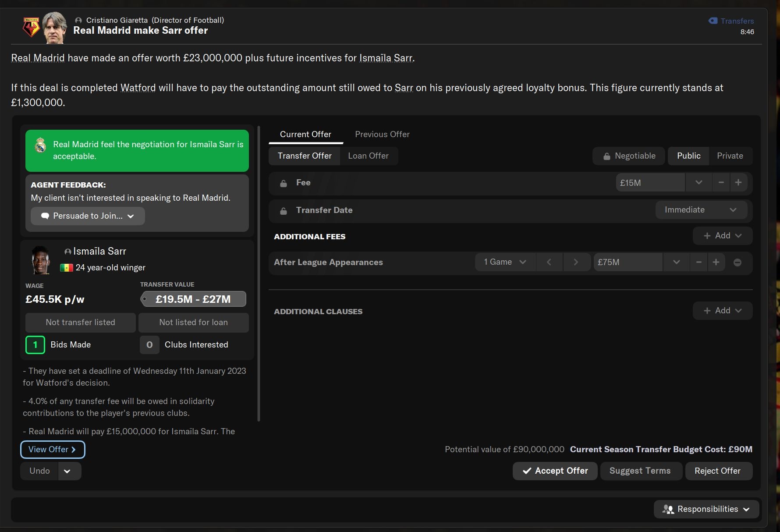
Task: Click the View Offer button
Action: 53,450
